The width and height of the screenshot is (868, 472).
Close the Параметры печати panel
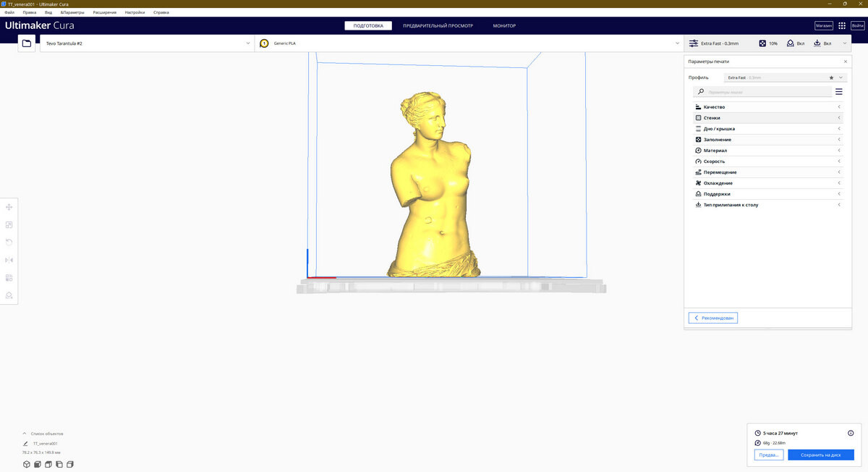[x=846, y=62]
